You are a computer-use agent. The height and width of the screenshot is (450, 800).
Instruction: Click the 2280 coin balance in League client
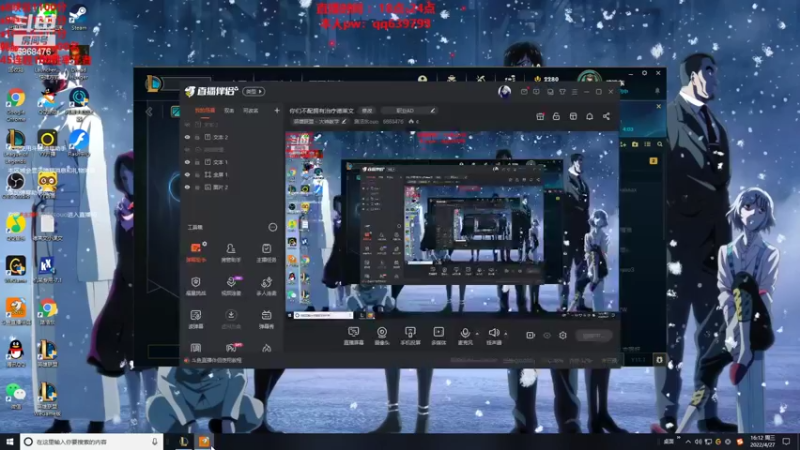point(546,79)
